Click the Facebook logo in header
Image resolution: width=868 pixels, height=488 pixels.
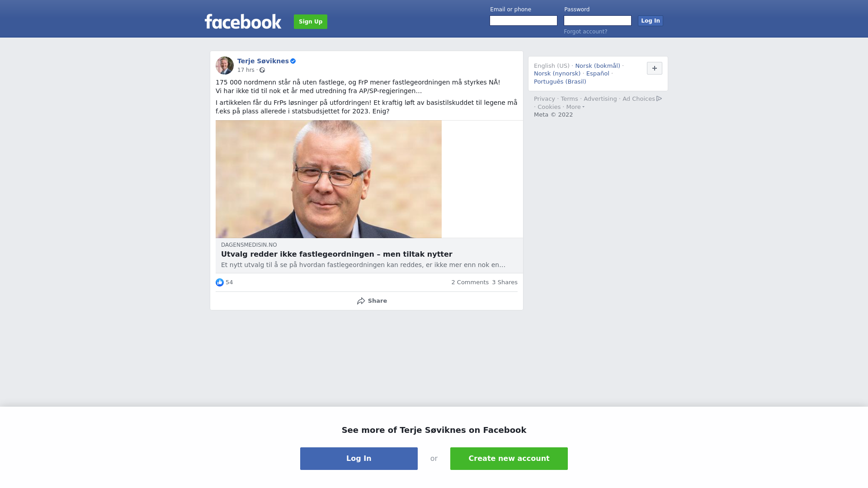click(243, 21)
